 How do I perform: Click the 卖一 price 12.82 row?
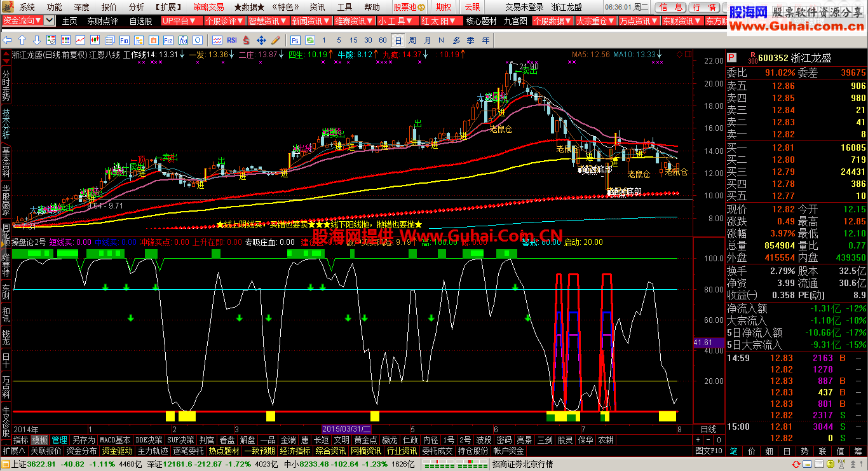coord(797,134)
